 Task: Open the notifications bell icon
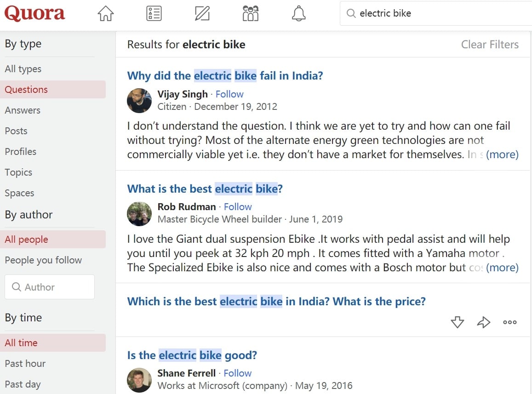click(299, 13)
